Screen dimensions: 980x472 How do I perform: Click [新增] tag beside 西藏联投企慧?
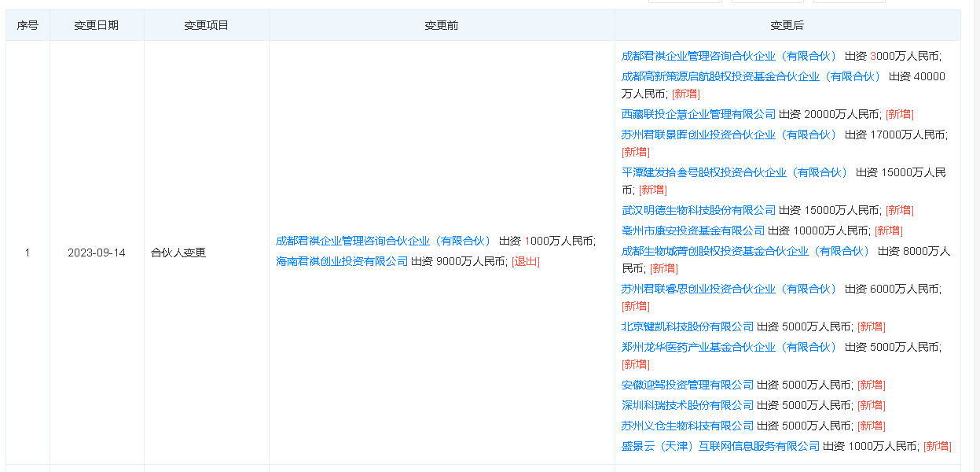(900, 115)
